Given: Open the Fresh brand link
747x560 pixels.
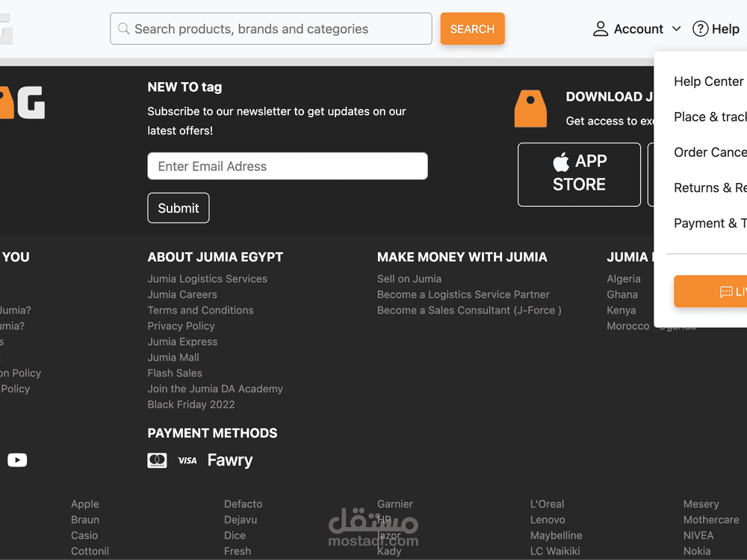Looking at the screenshot, I should [238, 551].
